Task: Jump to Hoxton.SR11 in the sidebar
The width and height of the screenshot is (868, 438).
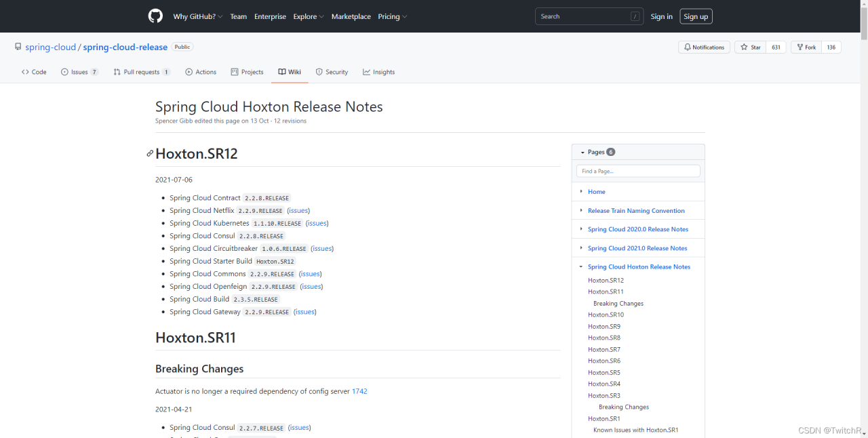Action: [x=606, y=292]
